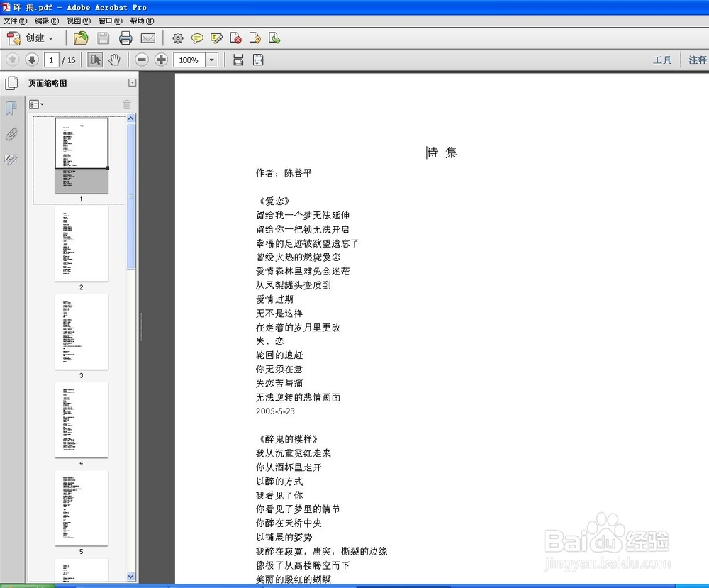Add a sticky note comment
The height and width of the screenshot is (588, 709).
(x=197, y=38)
